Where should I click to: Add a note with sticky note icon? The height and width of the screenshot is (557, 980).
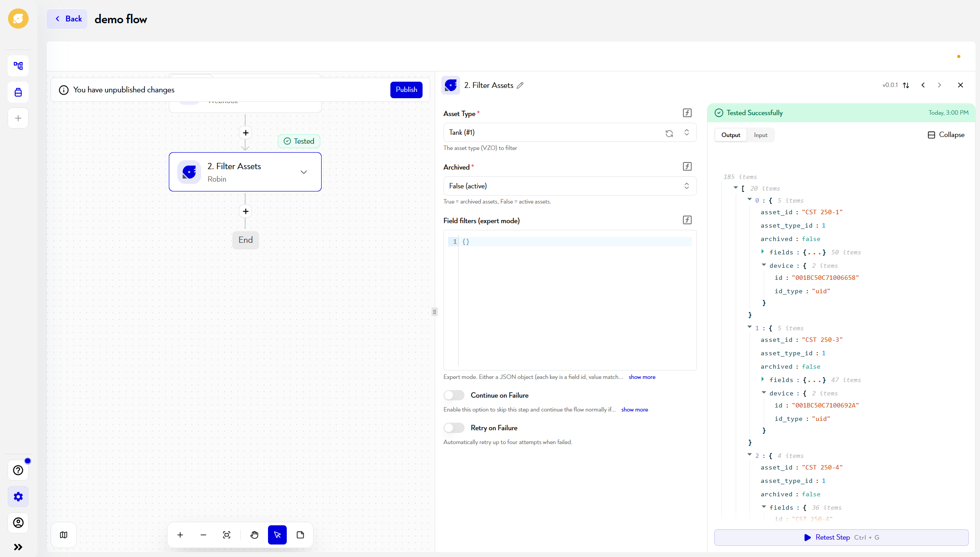point(301,535)
